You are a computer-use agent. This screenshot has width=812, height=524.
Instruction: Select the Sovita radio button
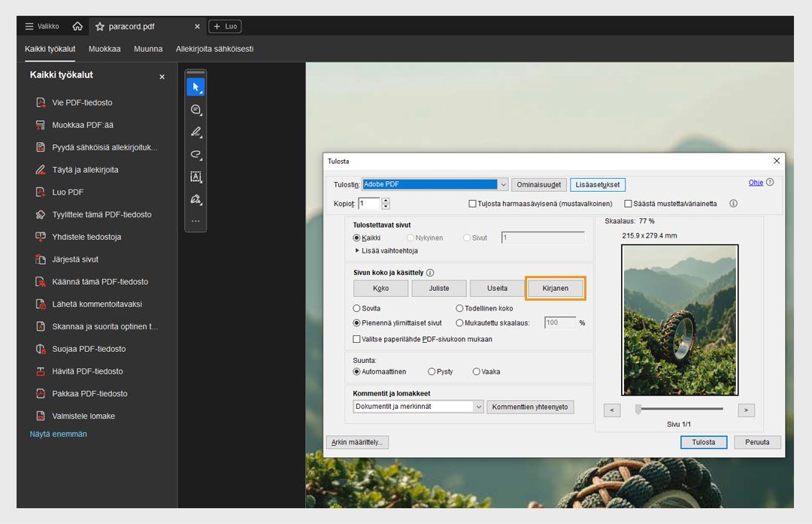[357, 308]
